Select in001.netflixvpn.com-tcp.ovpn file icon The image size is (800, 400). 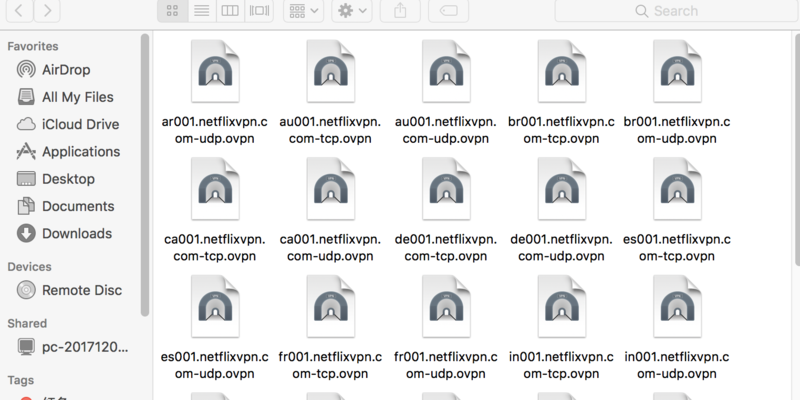(562, 307)
